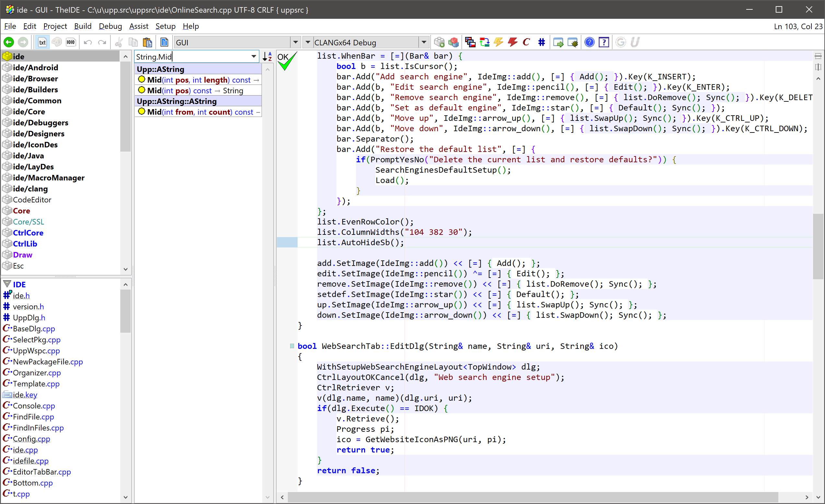Click the yellow lightning build icon
The width and height of the screenshot is (825, 504).
pos(499,42)
